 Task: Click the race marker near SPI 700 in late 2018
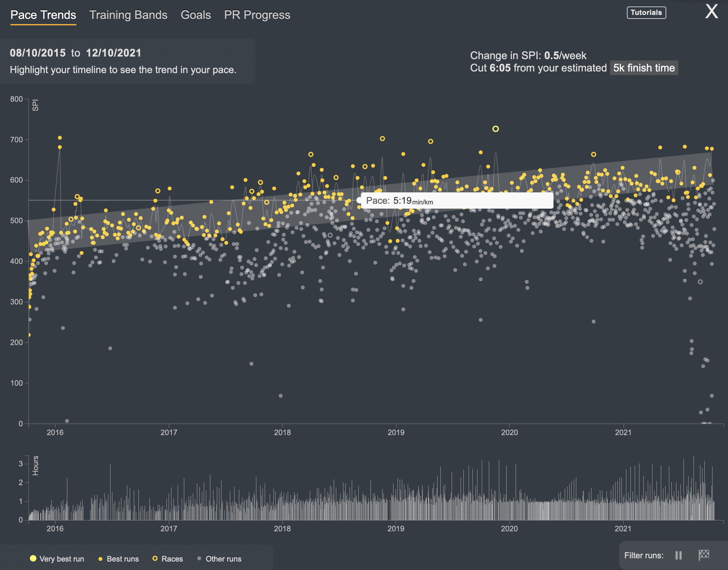tap(382, 138)
